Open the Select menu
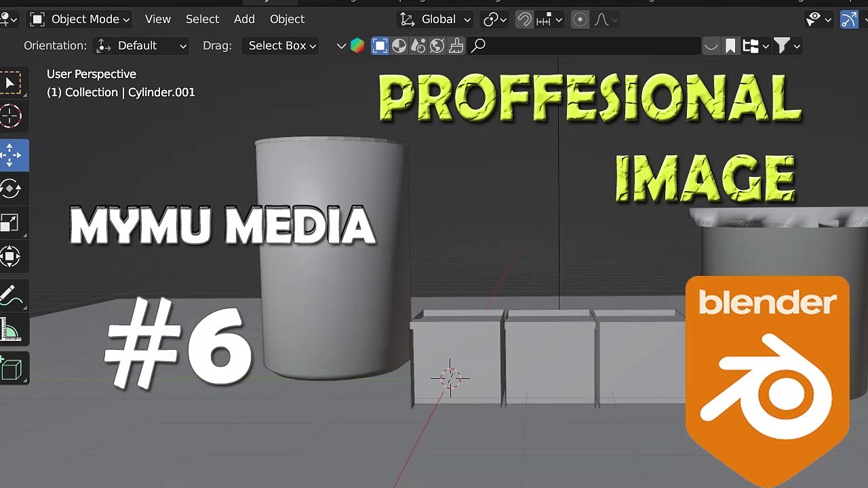Screen dimensions: 868x488 [202, 19]
